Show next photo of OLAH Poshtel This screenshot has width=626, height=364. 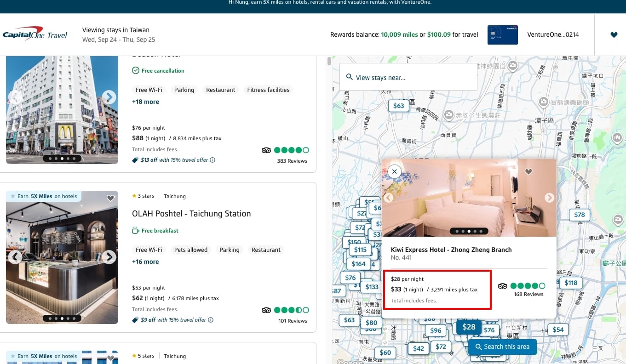109,257
